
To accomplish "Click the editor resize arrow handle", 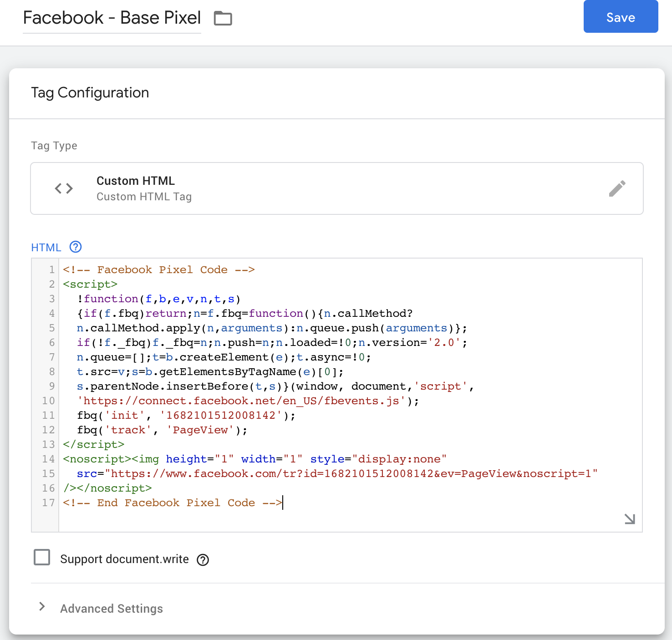I will 630,519.
